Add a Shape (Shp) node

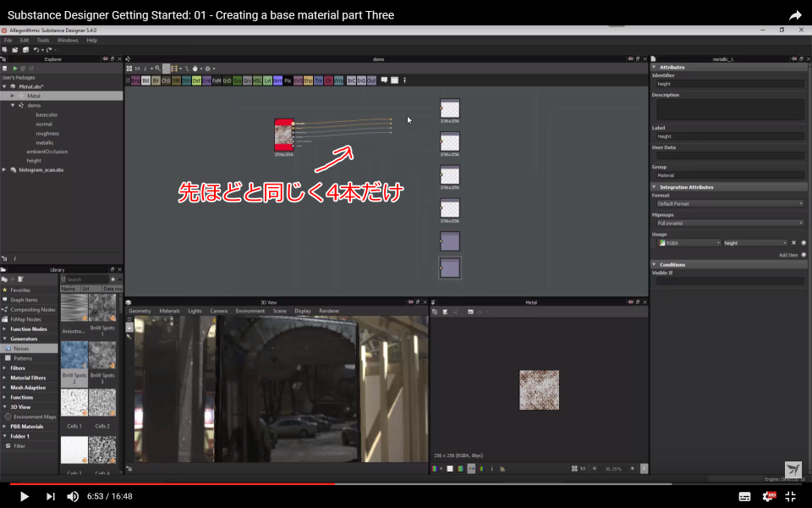click(x=308, y=80)
